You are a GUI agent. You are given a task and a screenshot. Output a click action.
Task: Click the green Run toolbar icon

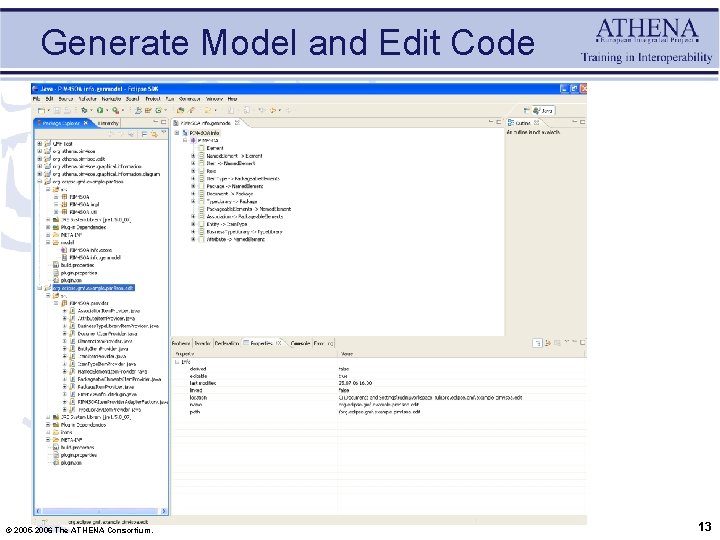pyautogui.click(x=100, y=110)
